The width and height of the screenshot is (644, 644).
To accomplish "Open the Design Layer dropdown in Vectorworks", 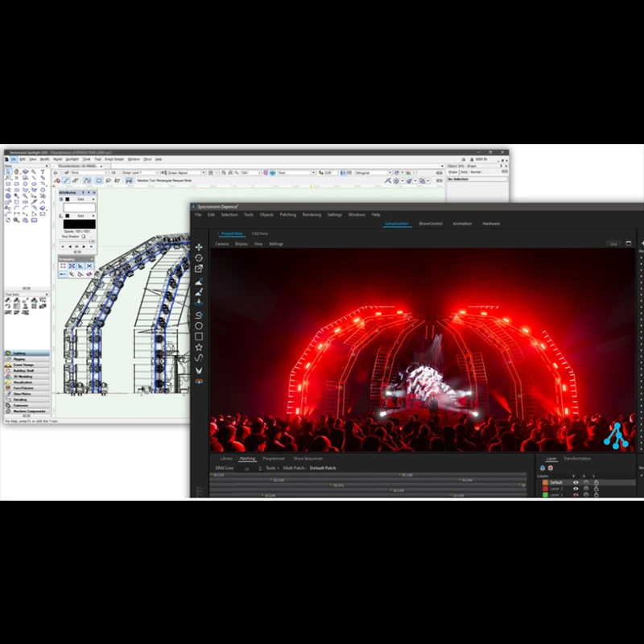I will tap(138, 173).
